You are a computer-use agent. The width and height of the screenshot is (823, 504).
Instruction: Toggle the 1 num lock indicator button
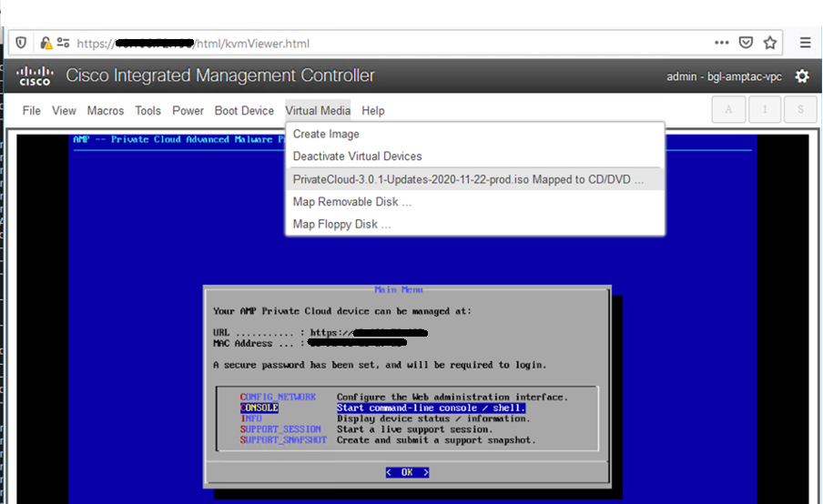[765, 109]
